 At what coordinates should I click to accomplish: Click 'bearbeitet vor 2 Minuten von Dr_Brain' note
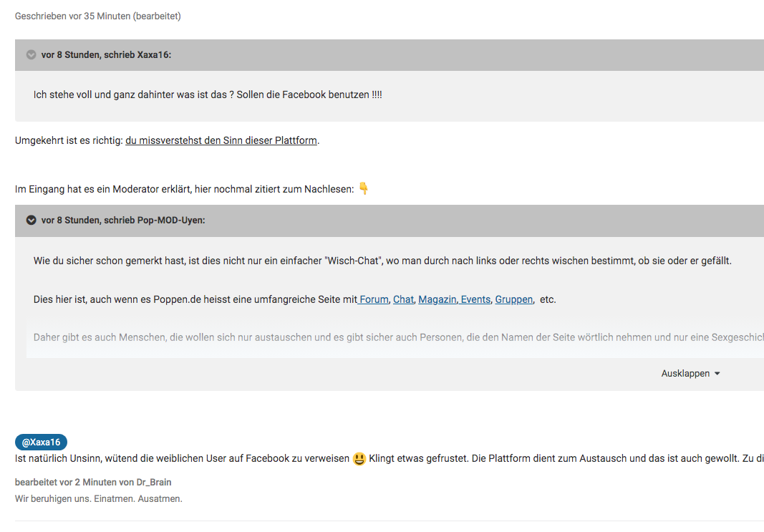93,483
